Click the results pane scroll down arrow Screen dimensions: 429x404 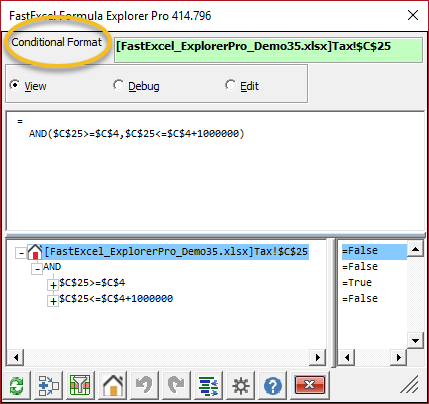click(x=415, y=341)
